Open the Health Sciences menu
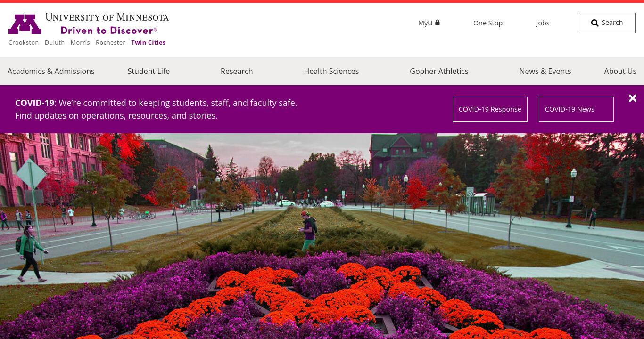The height and width of the screenshot is (339, 644). tap(331, 71)
